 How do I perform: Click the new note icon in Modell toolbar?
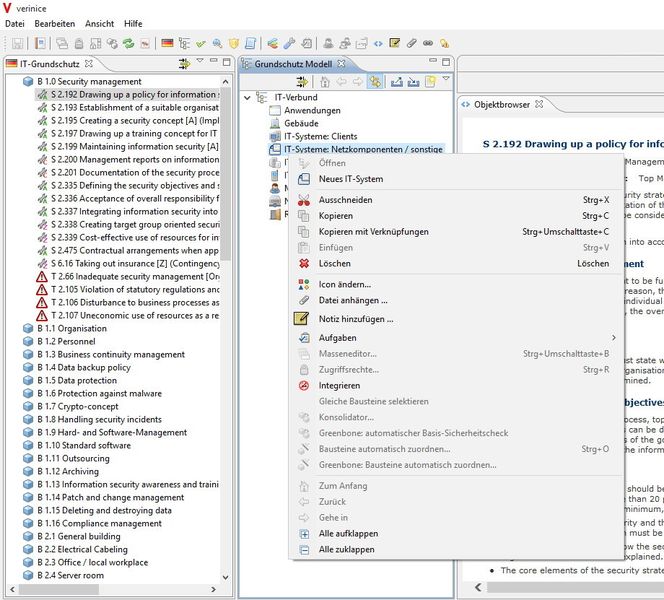coord(430,81)
